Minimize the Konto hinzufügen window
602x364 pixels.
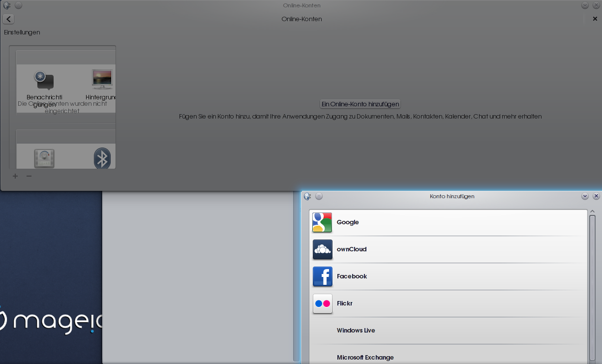coord(585,196)
